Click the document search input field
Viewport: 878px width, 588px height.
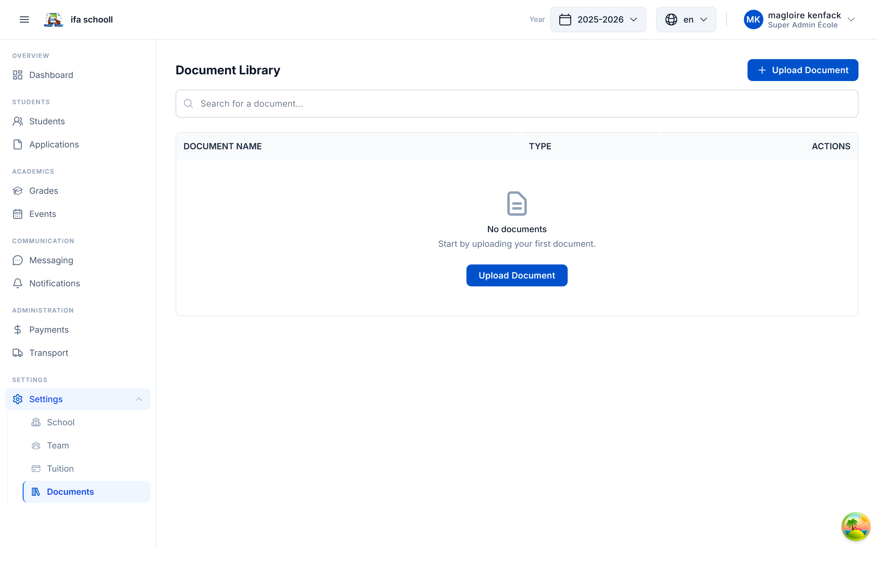click(517, 104)
